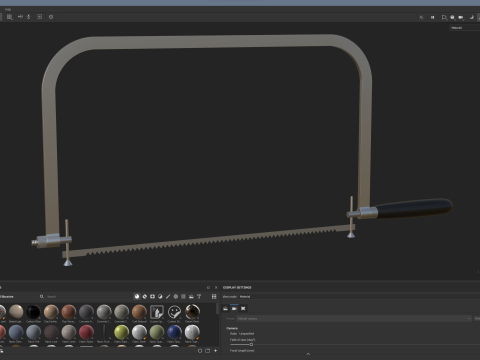The width and height of the screenshot is (480, 360).
Task: Filter assets by Smart materials icon
Action: pyautogui.click(x=145, y=296)
